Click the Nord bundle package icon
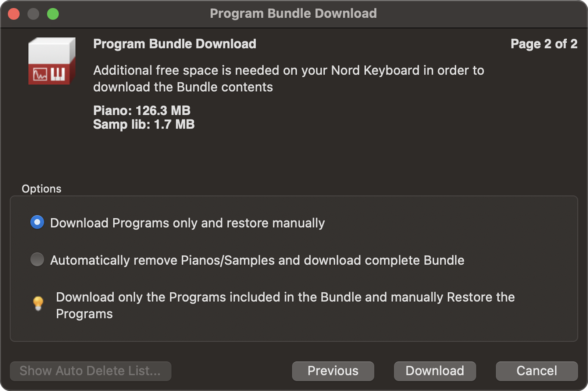Screen dimensions: 588x391 (x=52, y=61)
